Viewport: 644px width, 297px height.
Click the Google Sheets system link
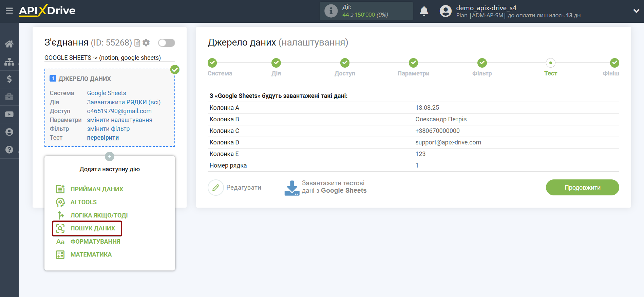tap(107, 93)
